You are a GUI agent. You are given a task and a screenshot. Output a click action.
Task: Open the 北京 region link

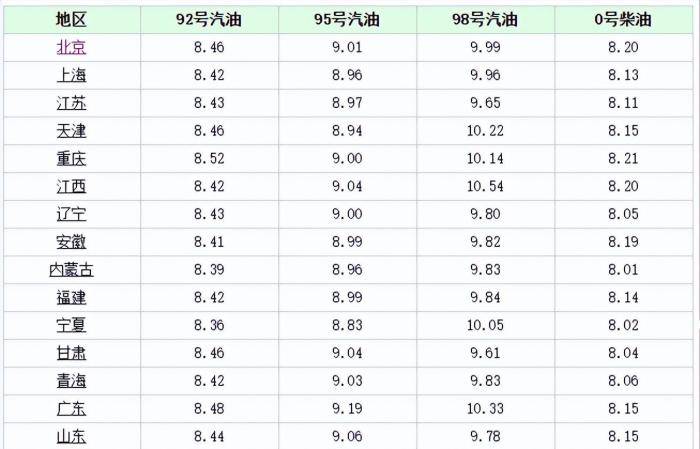(x=71, y=47)
